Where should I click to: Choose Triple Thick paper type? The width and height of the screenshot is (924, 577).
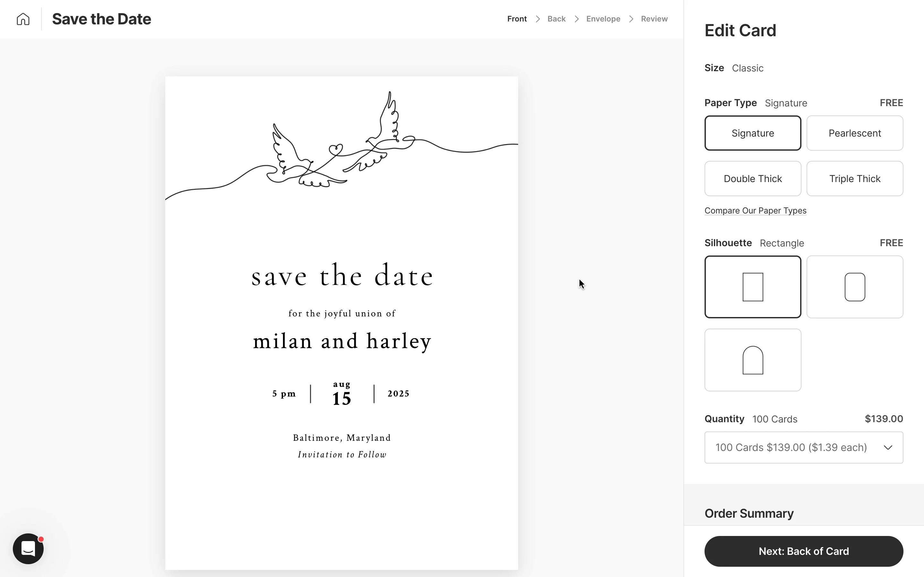tap(854, 179)
